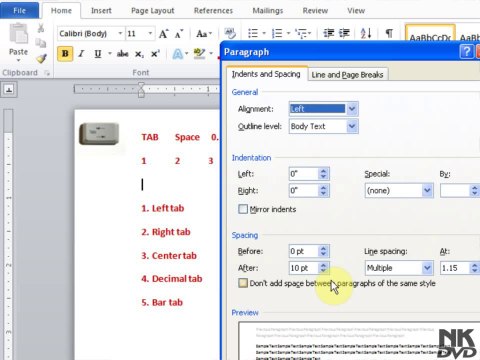Image resolution: width=480 pixels, height=360 pixels.
Task: Click indent marker on ruler
Action: coord(141,90)
